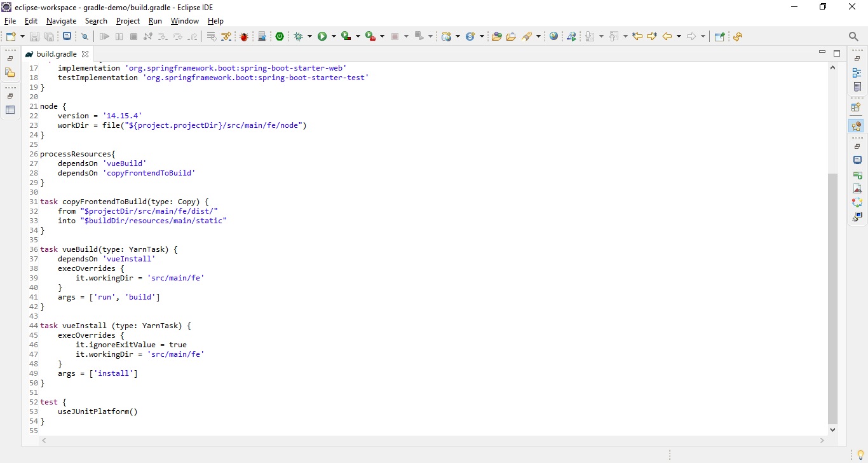
Task: Close the build.gradle editor tab
Action: coord(85,54)
